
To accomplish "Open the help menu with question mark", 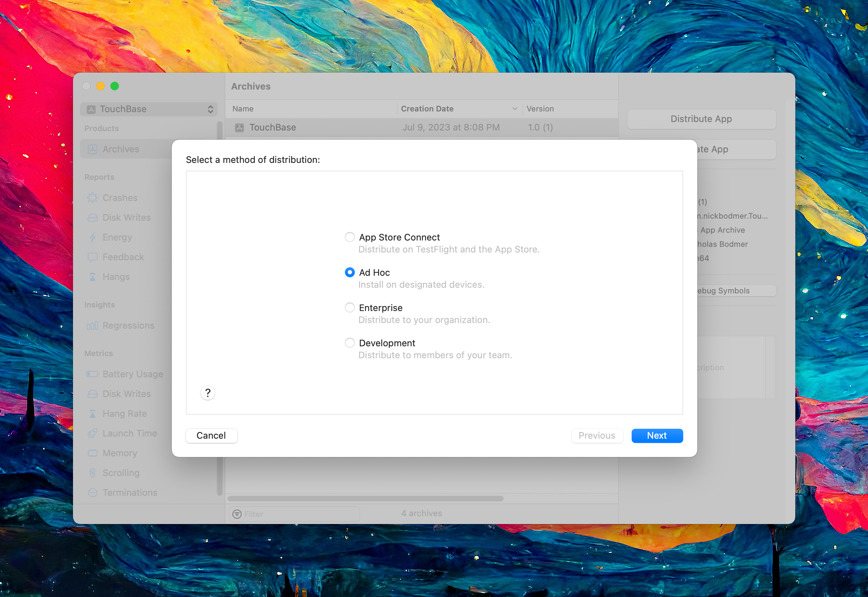I will [207, 392].
